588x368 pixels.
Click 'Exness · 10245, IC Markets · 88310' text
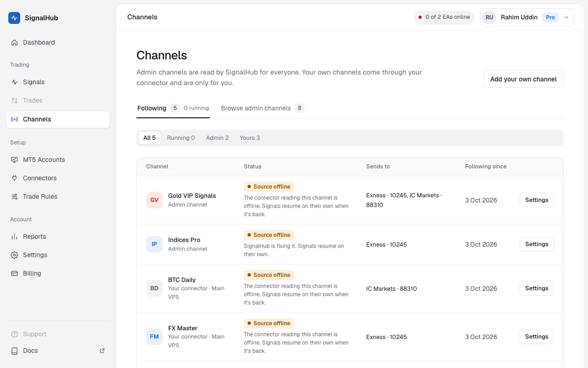click(404, 200)
